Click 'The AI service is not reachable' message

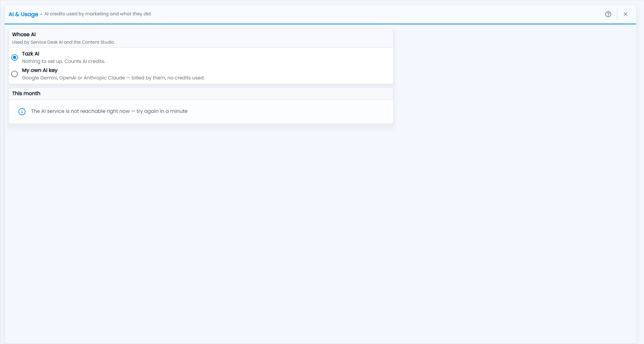tap(109, 111)
